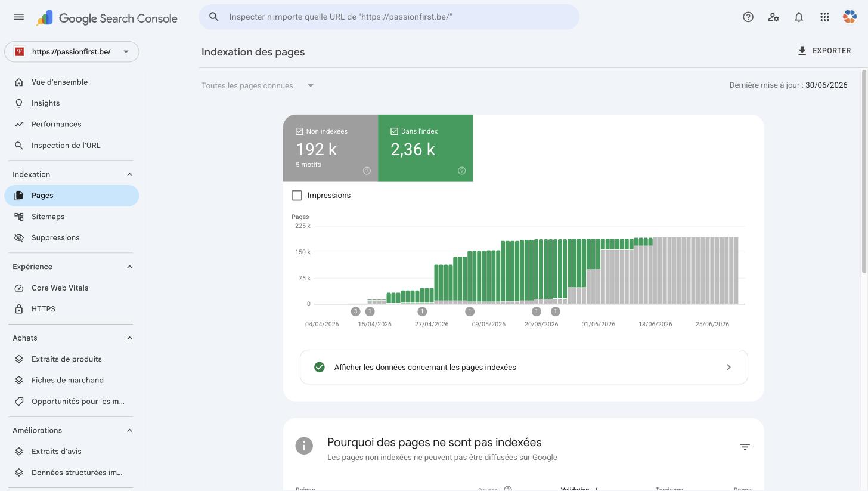Open Sitemaps page

pyautogui.click(x=72, y=217)
